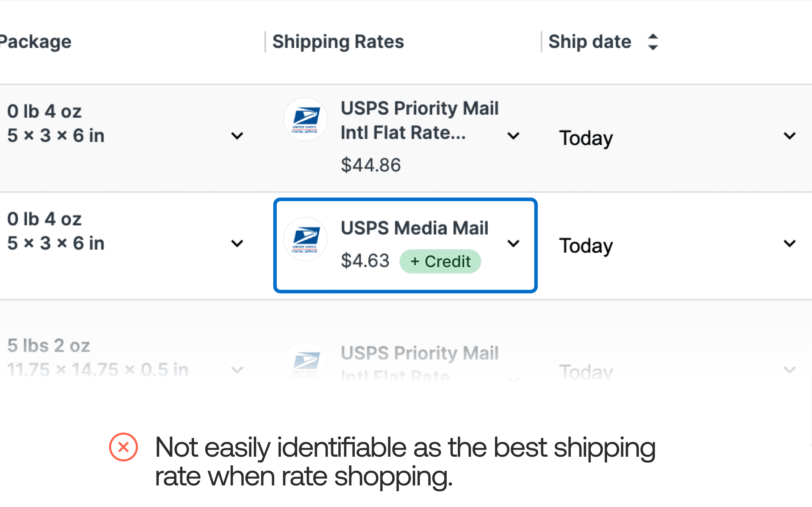The image size is (812, 507).
Task: Open the USPS Media Mail rate dropdown
Action: pos(513,243)
